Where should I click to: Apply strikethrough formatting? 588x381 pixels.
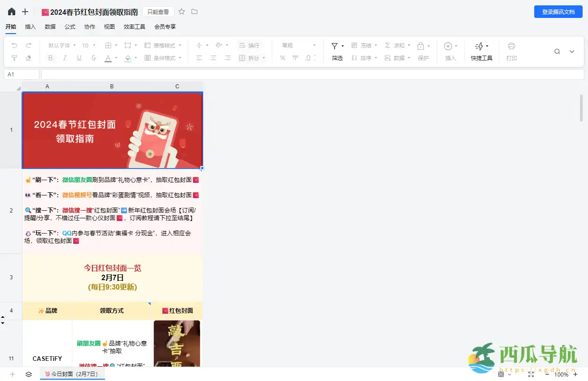pos(93,57)
